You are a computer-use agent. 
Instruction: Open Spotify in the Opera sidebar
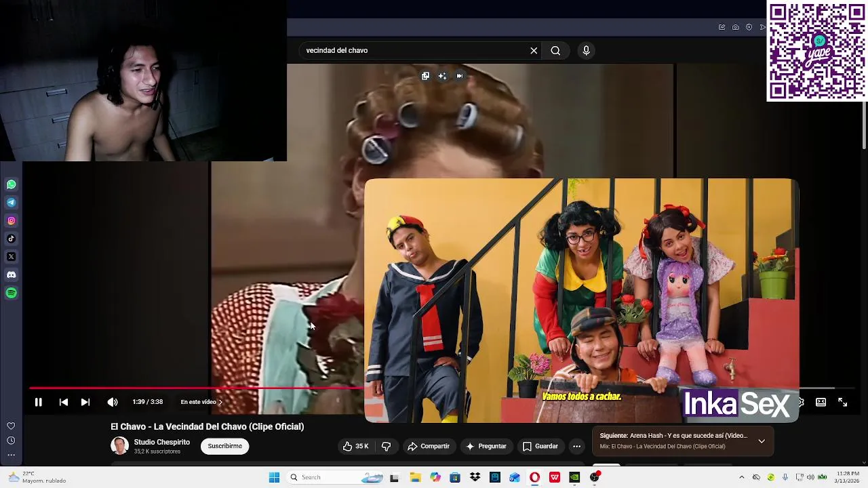[11, 293]
